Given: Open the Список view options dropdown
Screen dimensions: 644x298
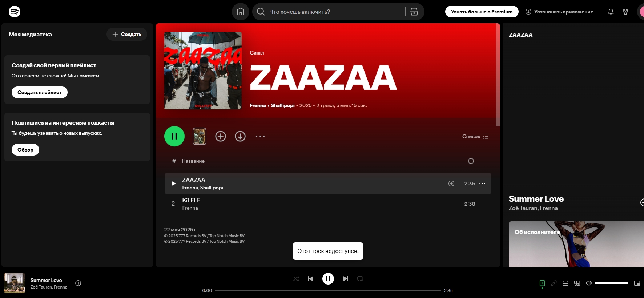Looking at the screenshot, I should (475, 136).
